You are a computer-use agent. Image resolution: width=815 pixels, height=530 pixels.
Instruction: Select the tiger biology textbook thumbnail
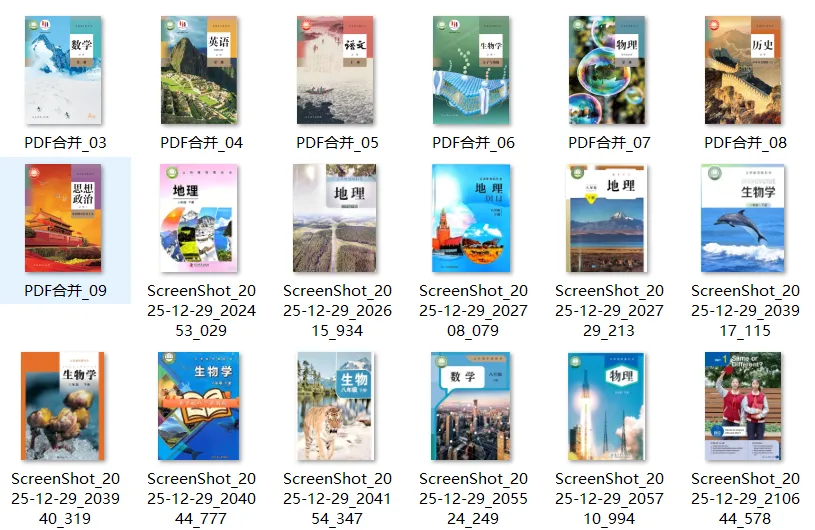click(x=336, y=406)
